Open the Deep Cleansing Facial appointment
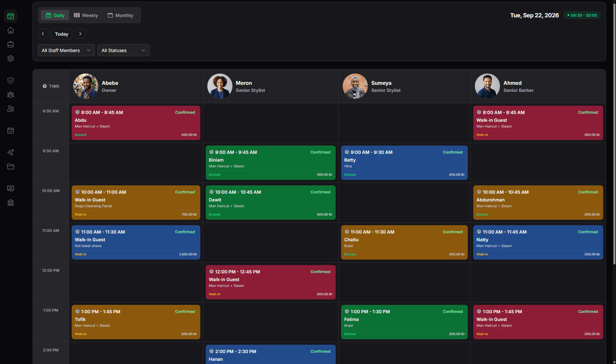 [136, 202]
